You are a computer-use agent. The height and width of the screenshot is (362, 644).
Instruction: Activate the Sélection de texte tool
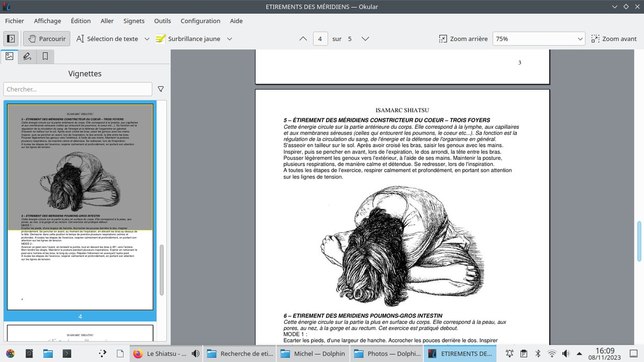click(107, 39)
